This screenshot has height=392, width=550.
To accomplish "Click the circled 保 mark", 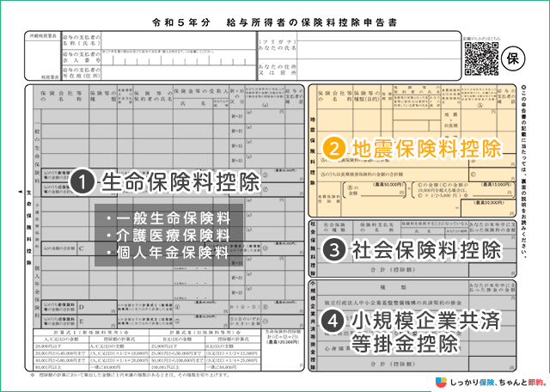I will click(513, 58).
